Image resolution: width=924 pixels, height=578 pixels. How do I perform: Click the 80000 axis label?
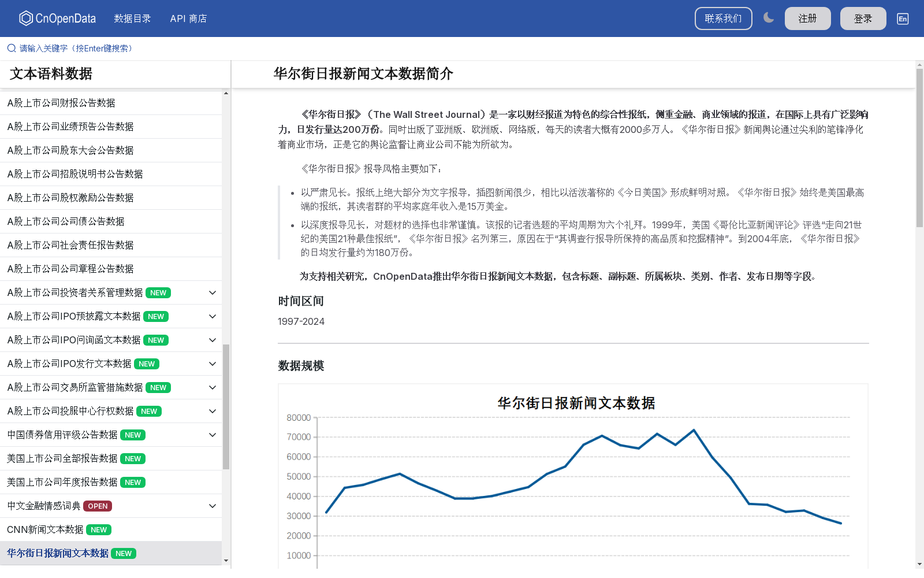click(299, 418)
